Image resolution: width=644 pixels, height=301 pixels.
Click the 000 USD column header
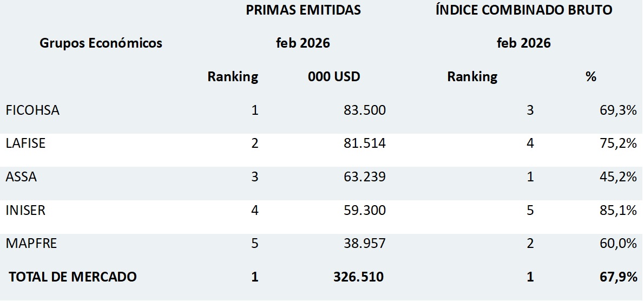(334, 77)
